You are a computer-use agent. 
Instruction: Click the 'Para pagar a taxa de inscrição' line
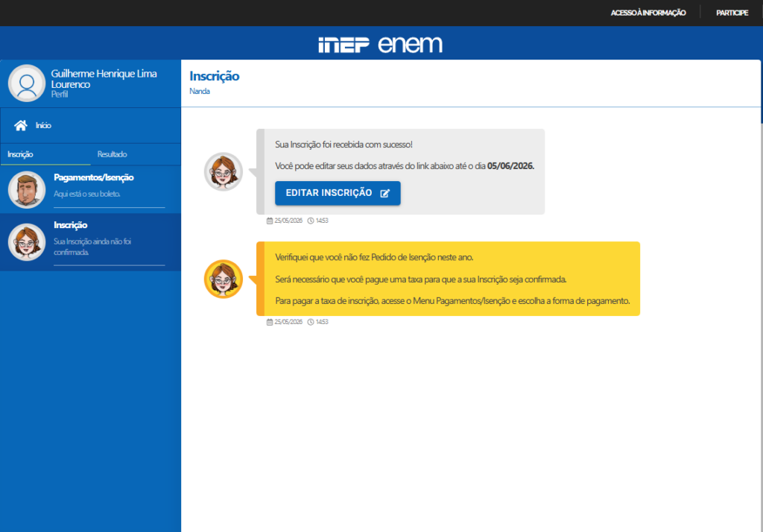click(452, 301)
